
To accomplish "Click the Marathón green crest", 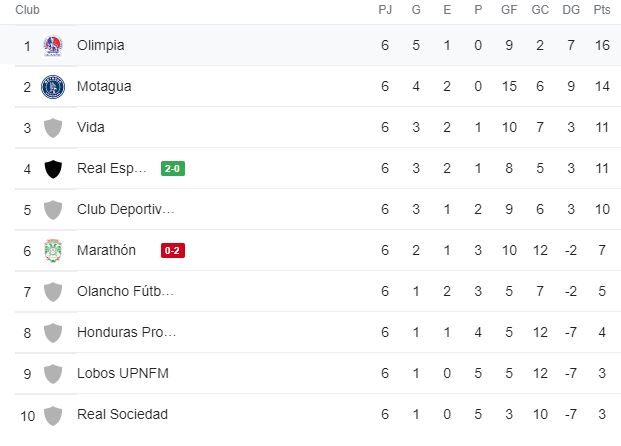I will coord(53,250).
